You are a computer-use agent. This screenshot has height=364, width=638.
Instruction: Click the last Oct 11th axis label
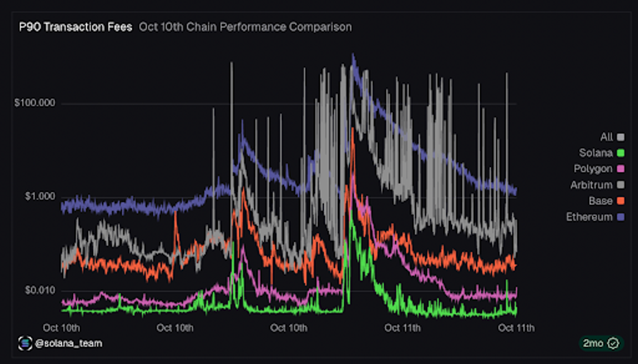pyautogui.click(x=516, y=328)
